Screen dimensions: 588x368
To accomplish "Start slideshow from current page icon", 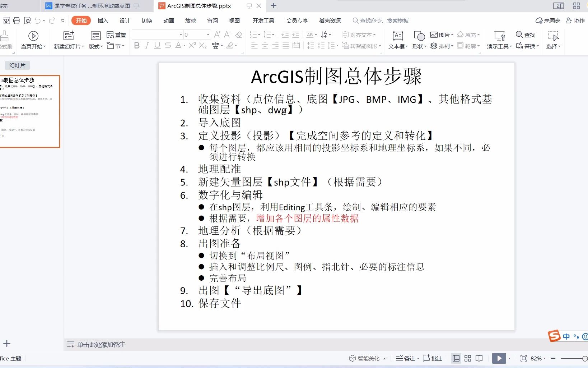I will click(33, 36).
